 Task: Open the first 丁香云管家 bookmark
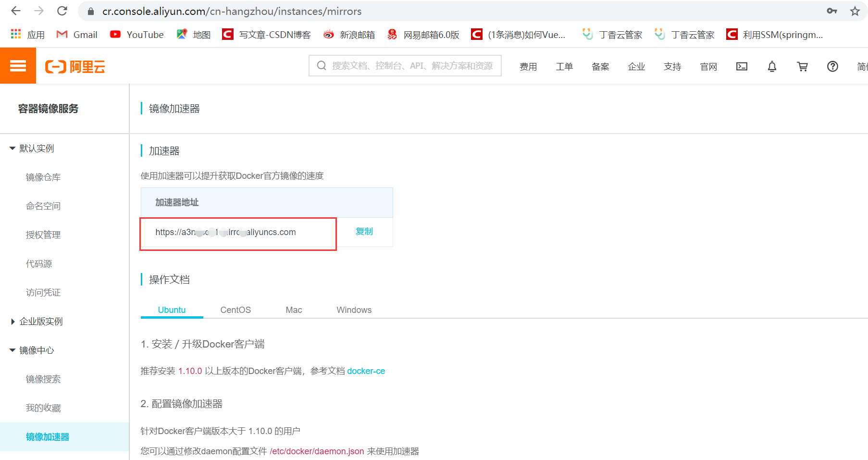[x=612, y=35]
